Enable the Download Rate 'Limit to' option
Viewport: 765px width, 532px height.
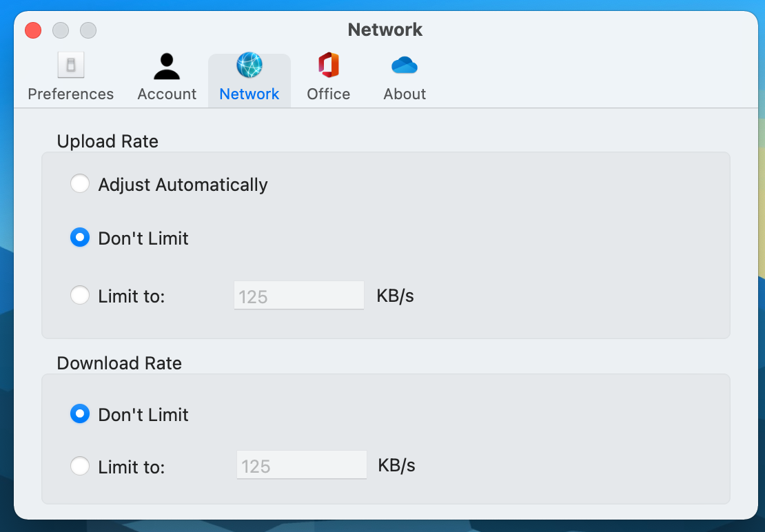80,467
